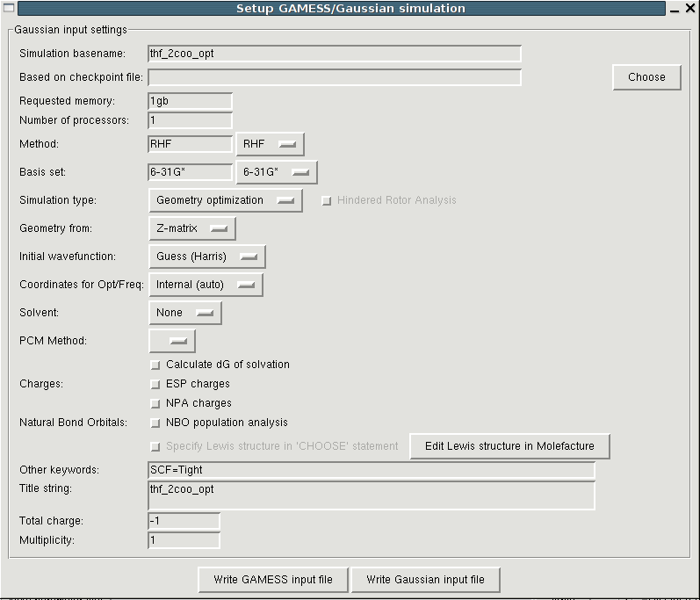The height and width of the screenshot is (600, 700).
Task: Check the ESP charges option
Action: (155, 384)
